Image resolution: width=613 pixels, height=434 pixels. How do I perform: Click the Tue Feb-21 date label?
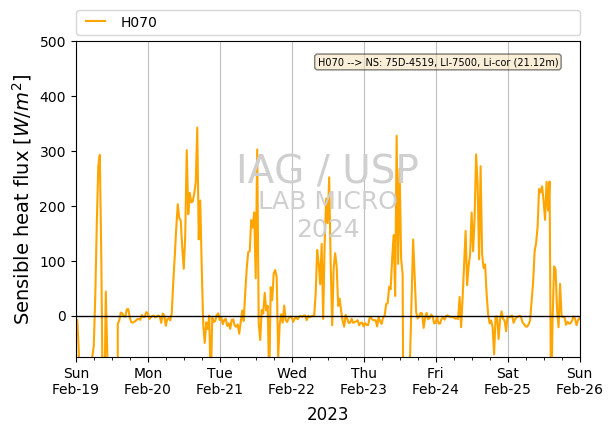219,381
